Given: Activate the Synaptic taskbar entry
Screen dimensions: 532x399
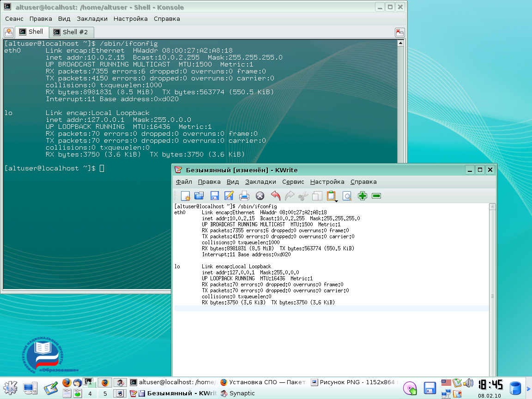Looking at the screenshot, I should [237, 393].
